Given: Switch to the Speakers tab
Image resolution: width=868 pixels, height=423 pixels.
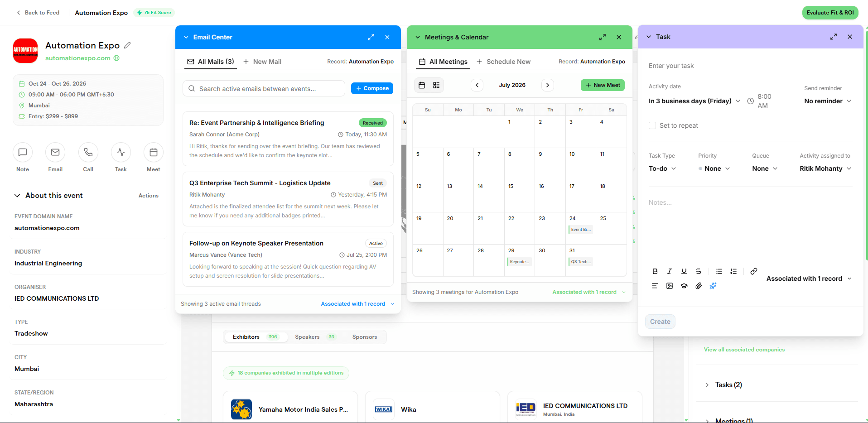Looking at the screenshot, I should click(x=315, y=337).
